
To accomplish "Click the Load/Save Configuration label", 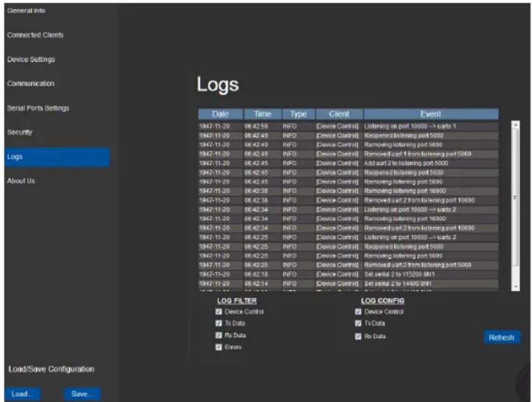I will 51,369.
